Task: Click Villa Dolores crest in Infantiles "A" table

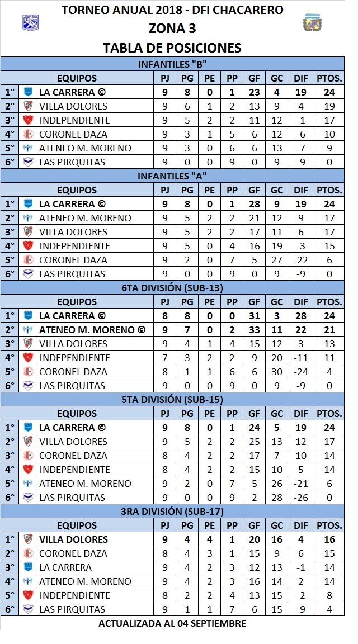Action: [x=28, y=232]
